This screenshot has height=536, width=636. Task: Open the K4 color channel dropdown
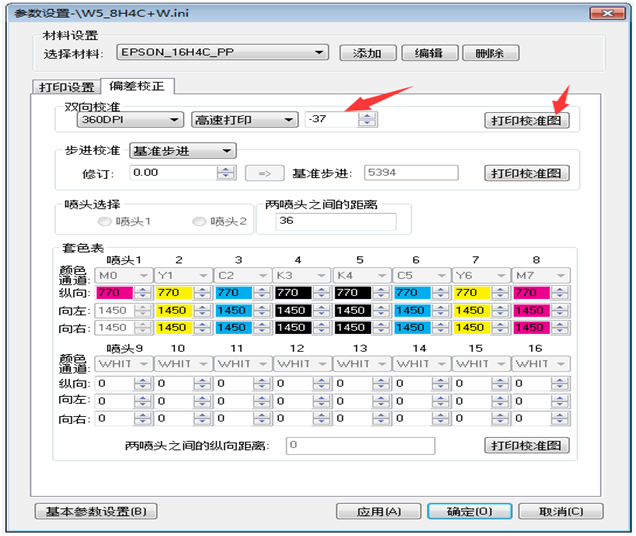[x=362, y=276]
